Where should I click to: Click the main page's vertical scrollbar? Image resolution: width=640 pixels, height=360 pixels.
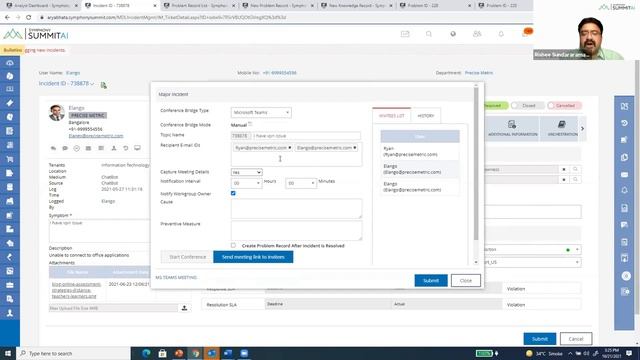637,188
